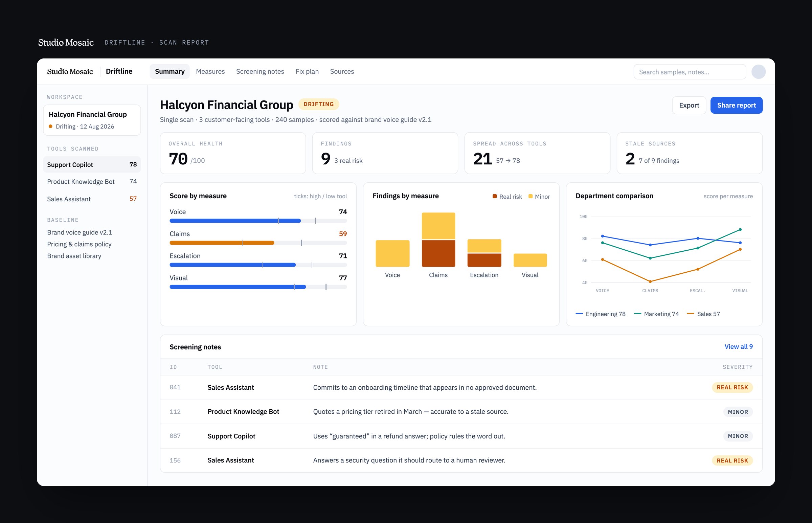Click the Export button

[x=689, y=105]
